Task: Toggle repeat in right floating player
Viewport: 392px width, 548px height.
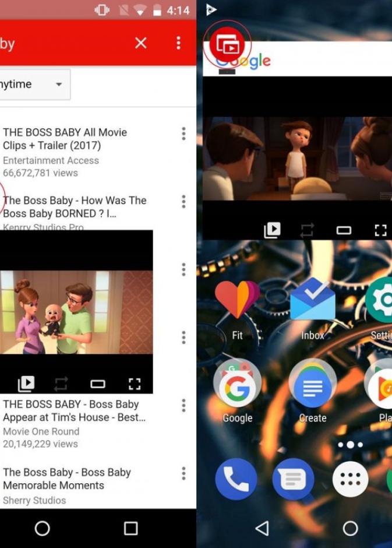Action: [x=307, y=230]
